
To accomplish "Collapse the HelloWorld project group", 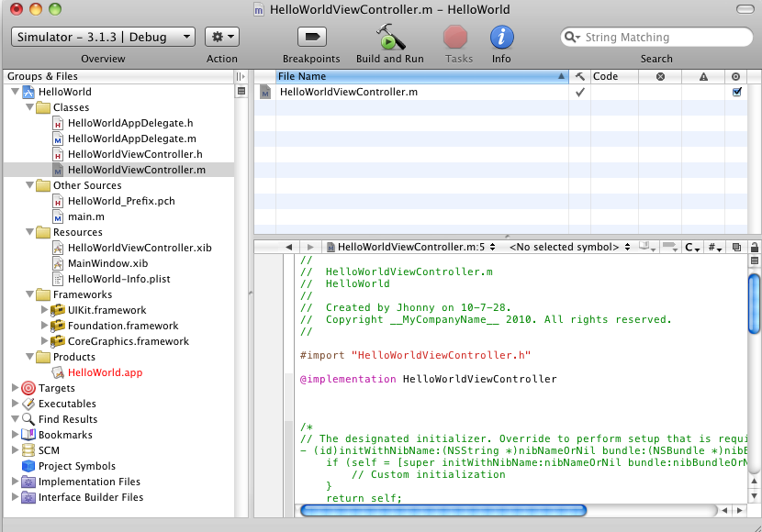I will pyautogui.click(x=15, y=91).
